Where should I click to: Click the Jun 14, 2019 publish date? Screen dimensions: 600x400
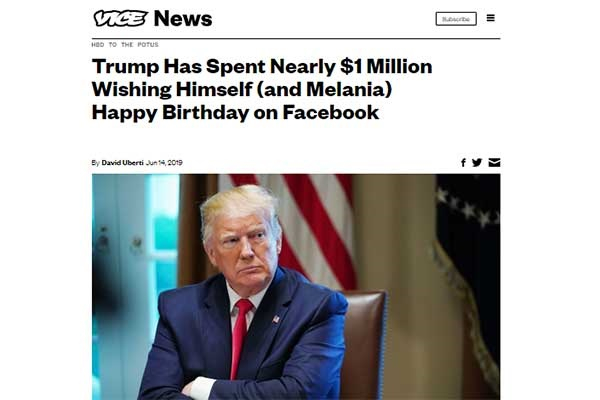(164, 162)
